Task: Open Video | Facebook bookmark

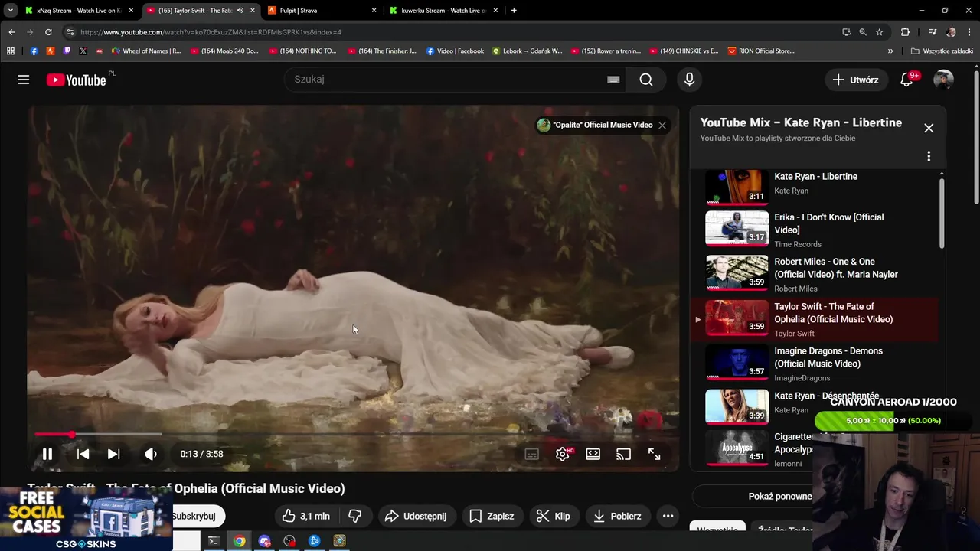Action: pos(455,51)
